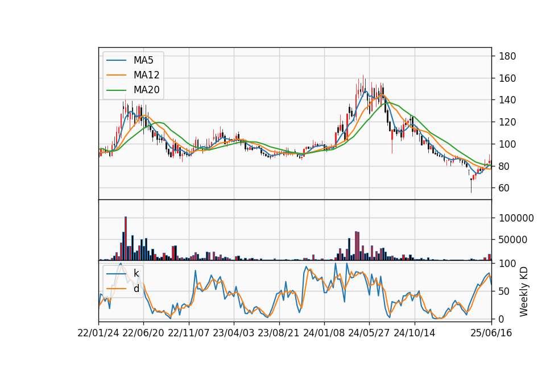Click the volume axis value 50000
Viewport: 546px width, 392px height.
513,240
